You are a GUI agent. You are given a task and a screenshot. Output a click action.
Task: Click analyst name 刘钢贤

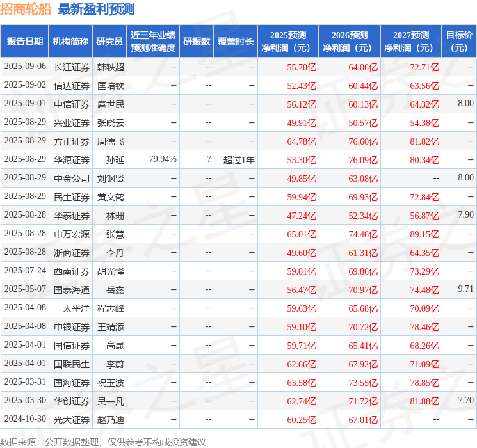110,179
